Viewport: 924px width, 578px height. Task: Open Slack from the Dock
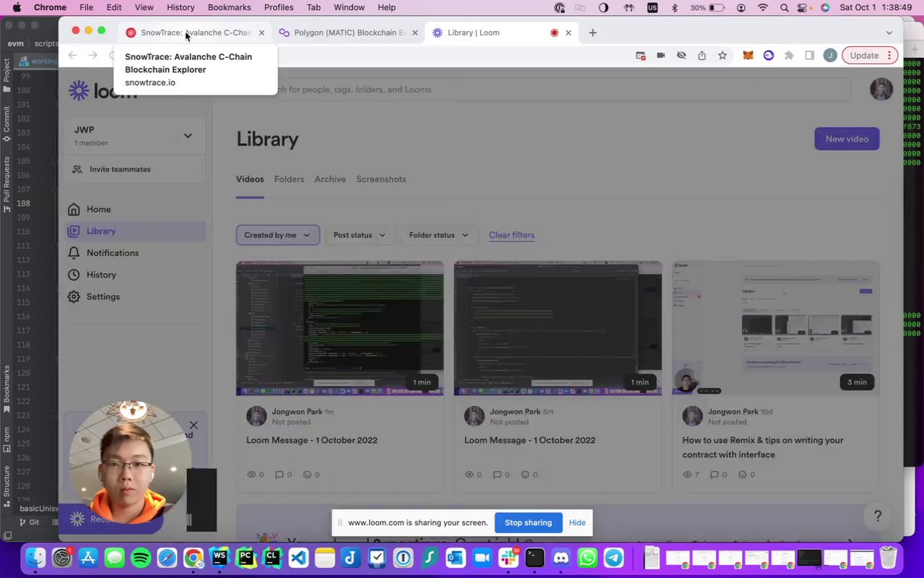click(x=508, y=558)
